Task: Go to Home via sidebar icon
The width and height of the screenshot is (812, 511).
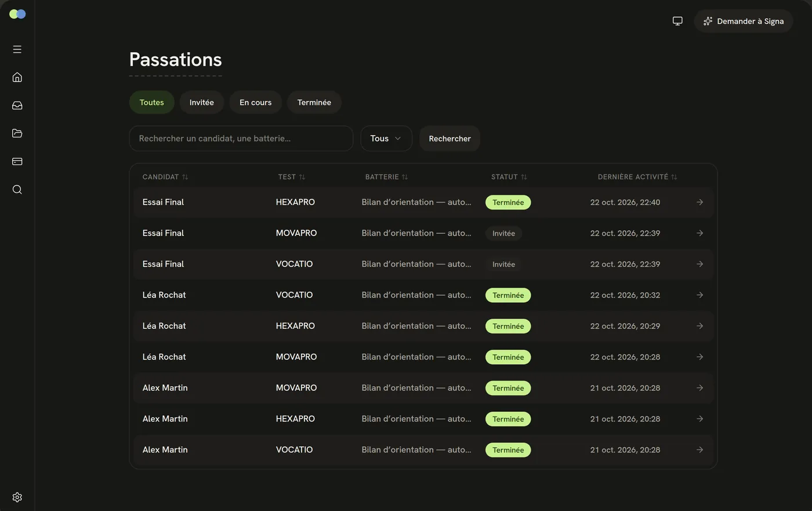Action: tap(17, 77)
